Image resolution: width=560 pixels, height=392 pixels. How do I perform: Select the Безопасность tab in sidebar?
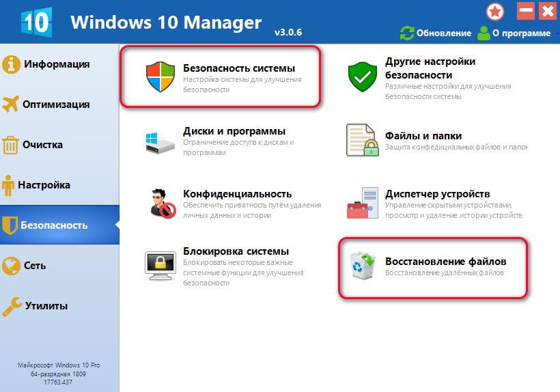[54, 225]
